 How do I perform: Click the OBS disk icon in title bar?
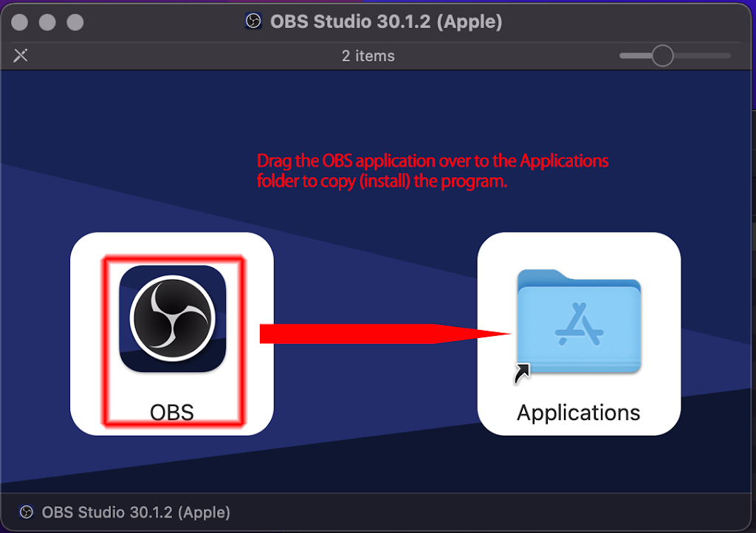tap(253, 21)
